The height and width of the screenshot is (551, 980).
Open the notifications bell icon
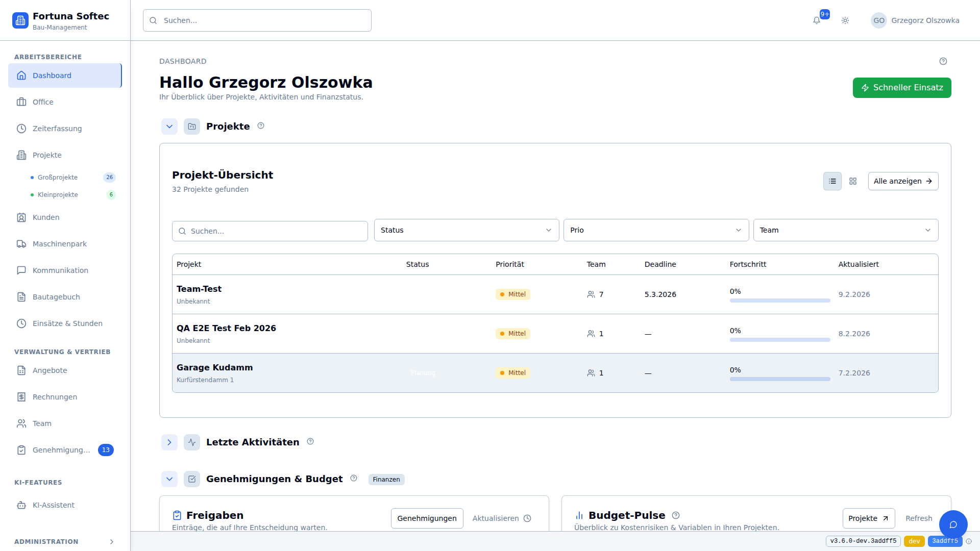click(817, 20)
